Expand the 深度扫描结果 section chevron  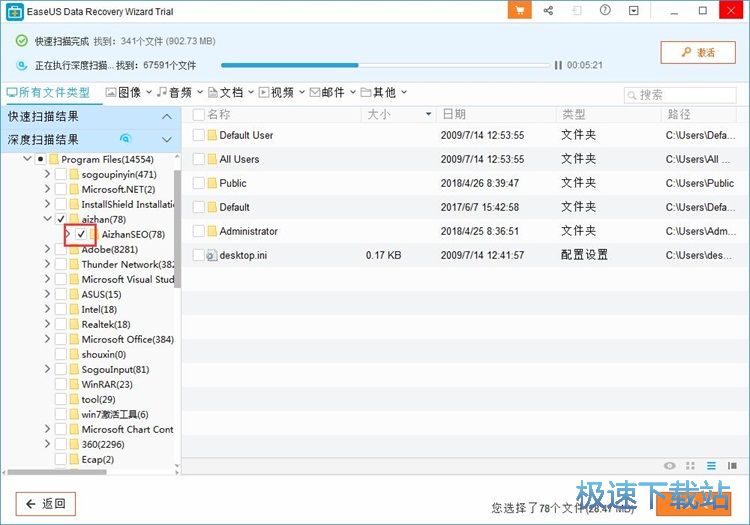166,140
